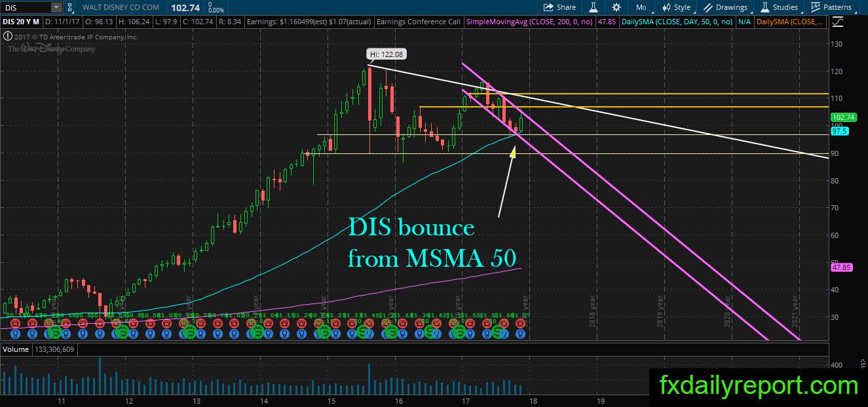Viewport: 868px width, 407px height.
Task: Open the Style menu
Action: point(677,7)
